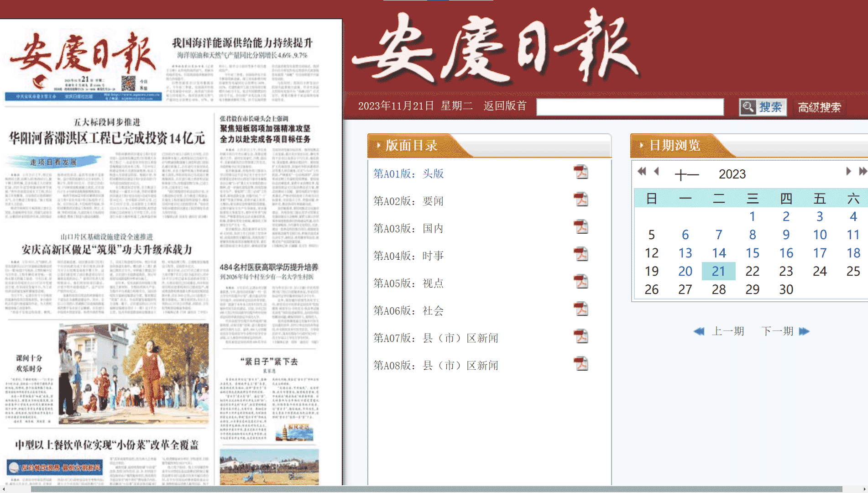Viewport: 868px width, 493px height.
Task: Open PDF icon for 第A02版 要闻
Action: [581, 200]
